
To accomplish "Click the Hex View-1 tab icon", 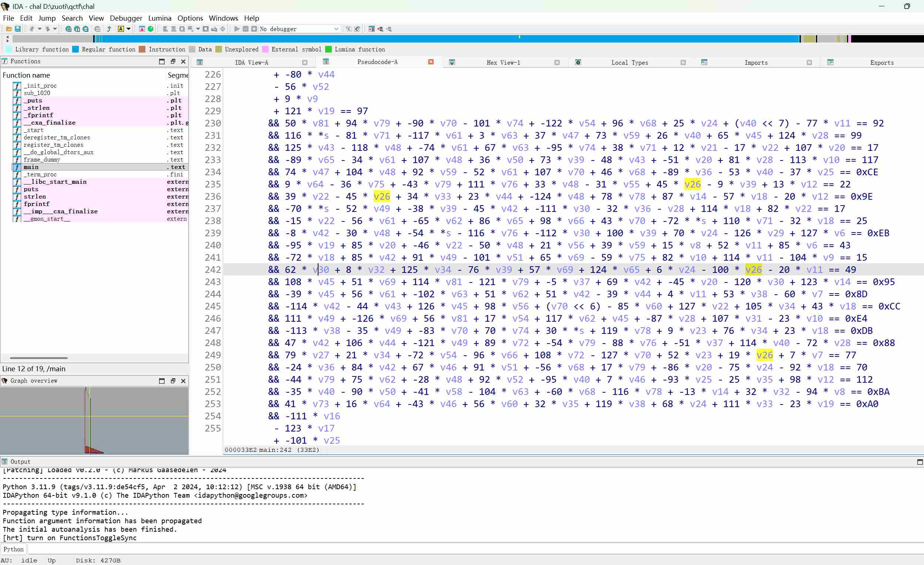I will pos(452,62).
